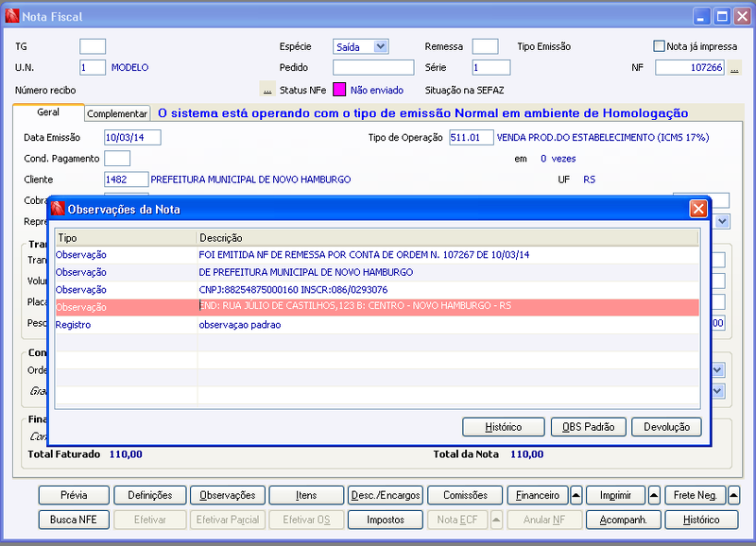Viewport: 756px width, 546px height.
Task: Click the Acompanh. button
Action: [623, 520]
